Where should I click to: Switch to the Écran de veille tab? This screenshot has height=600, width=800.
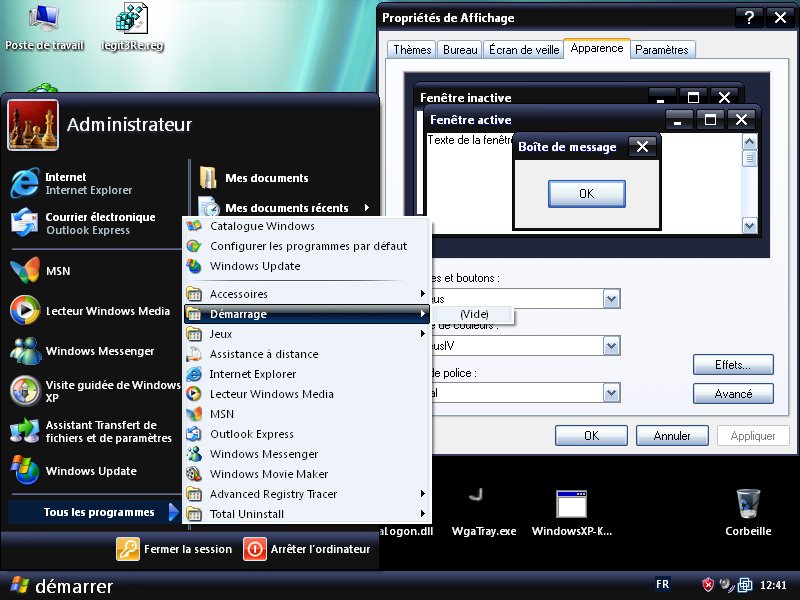coord(523,50)
